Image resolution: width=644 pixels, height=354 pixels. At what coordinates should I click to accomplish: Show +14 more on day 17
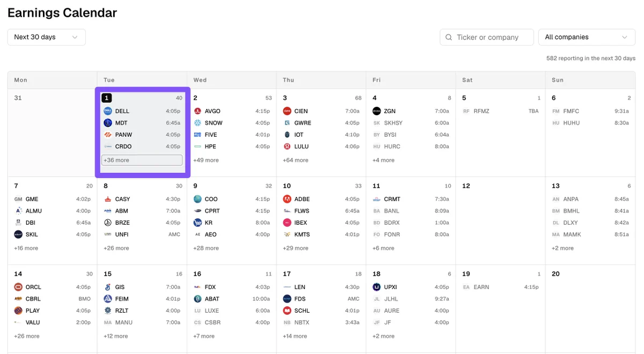(295, 336)
